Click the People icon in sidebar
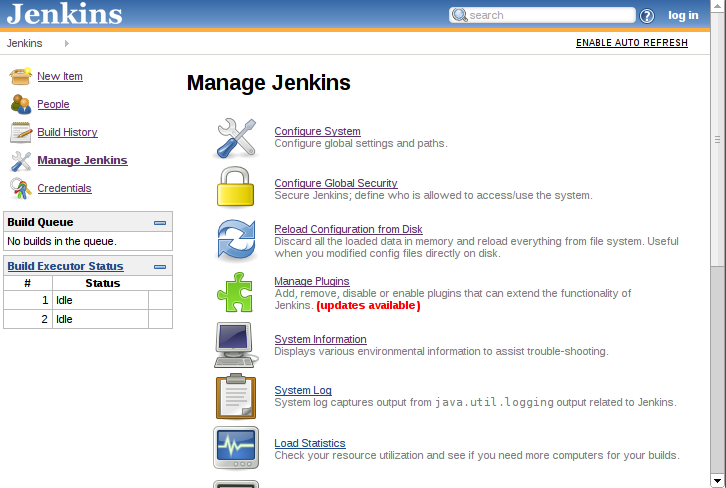Screen dimensions: 726x488 (x=20, y=104)
